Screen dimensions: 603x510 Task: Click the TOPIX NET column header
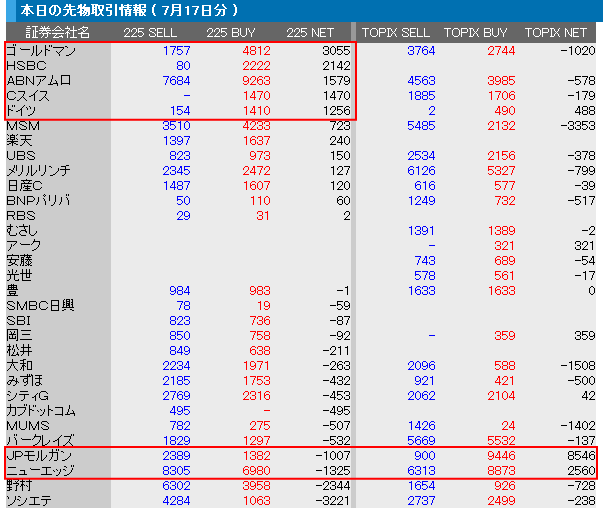coord(556,33)
